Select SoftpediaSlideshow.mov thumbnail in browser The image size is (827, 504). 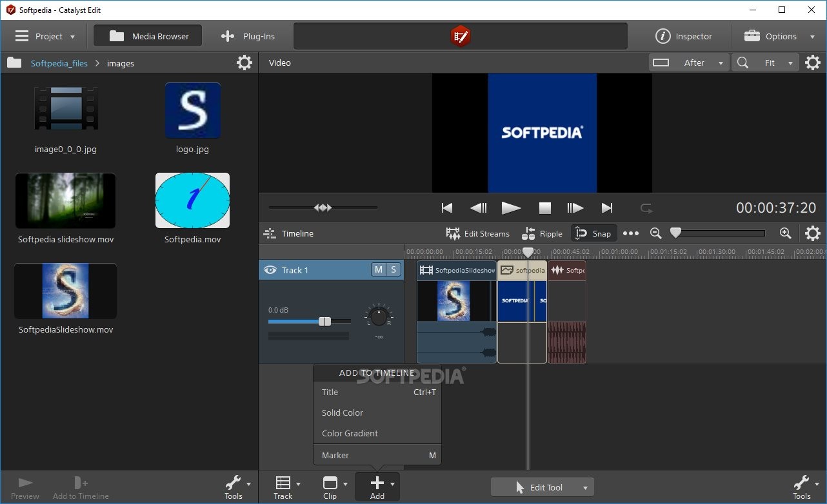pyautogui.click(x=65, y=291)
